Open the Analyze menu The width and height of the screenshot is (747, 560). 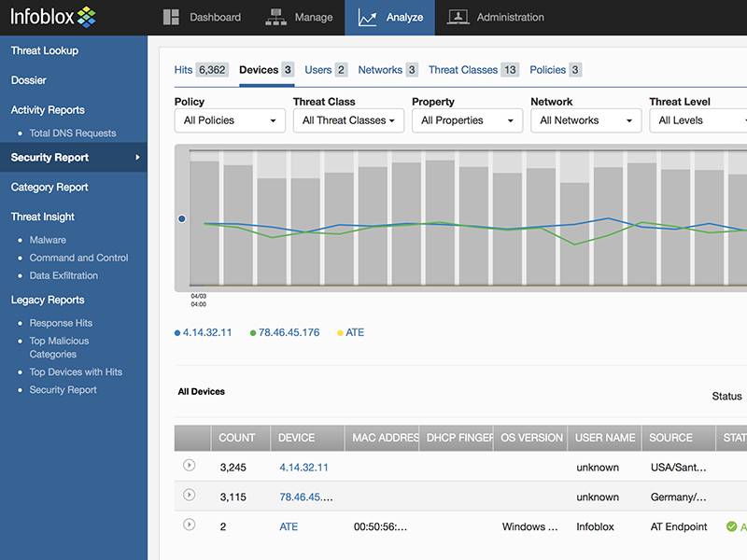(x=390, y=17)
